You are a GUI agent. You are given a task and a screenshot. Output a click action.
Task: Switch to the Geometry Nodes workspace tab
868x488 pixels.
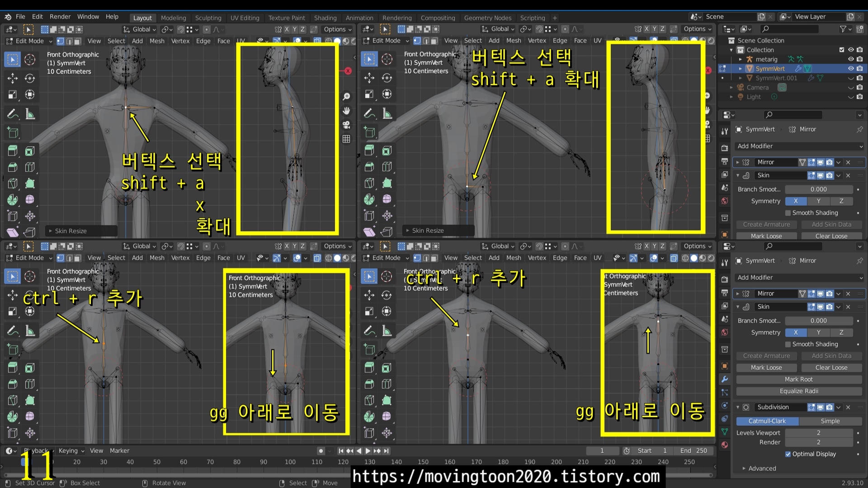pyautogui.click(x=488, y=18)
